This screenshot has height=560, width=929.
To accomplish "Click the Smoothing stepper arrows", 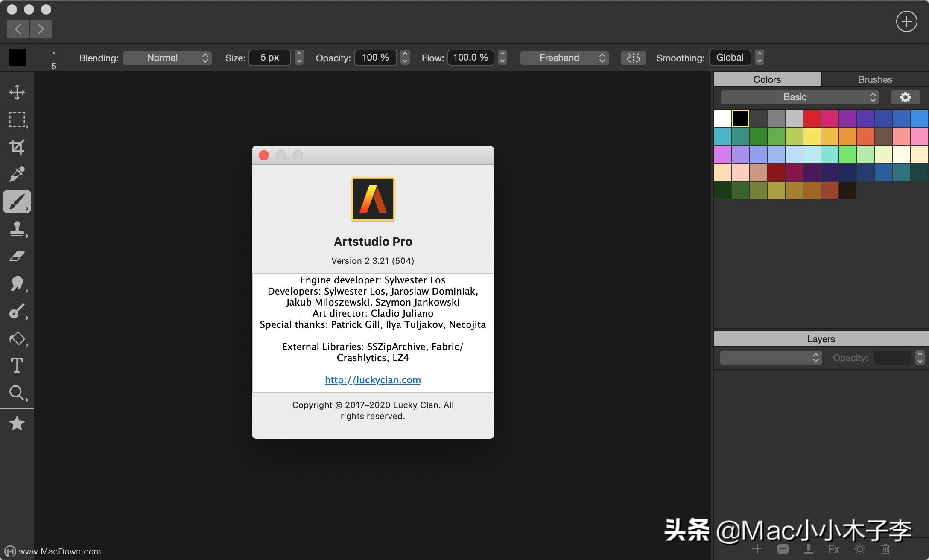I will [x=759, y=58].
